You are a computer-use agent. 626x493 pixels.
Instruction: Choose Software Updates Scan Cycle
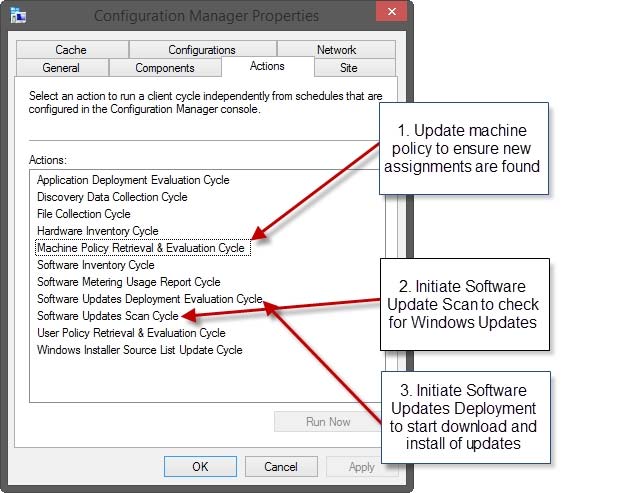click(107, 316)
